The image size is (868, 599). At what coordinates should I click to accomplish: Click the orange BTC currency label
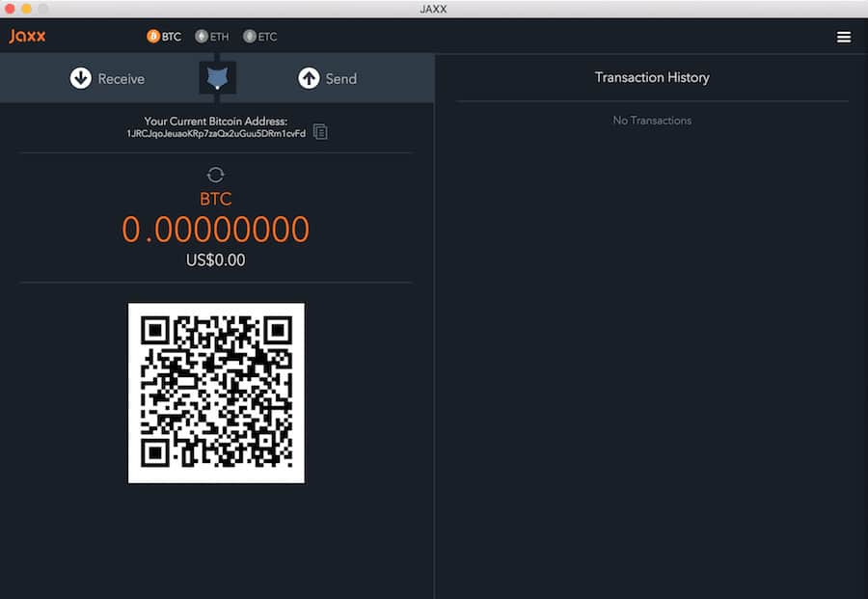215,199
